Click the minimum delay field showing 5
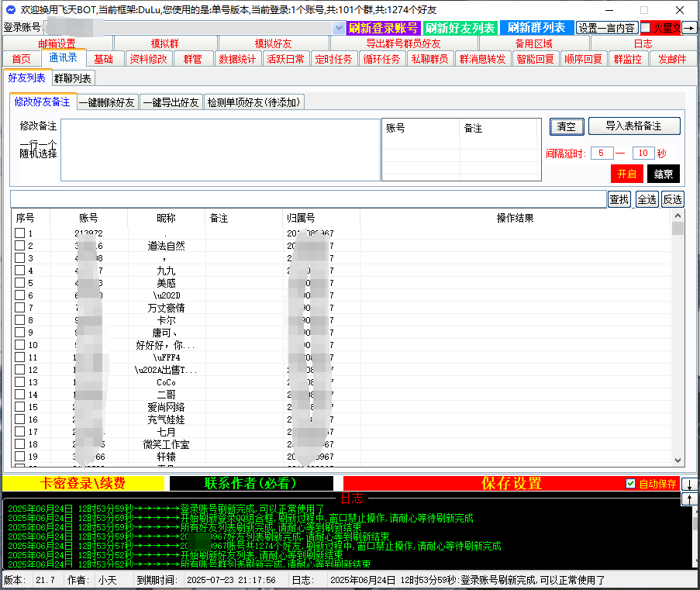Viewport: 700px width, 590px height. pos(602,154)
